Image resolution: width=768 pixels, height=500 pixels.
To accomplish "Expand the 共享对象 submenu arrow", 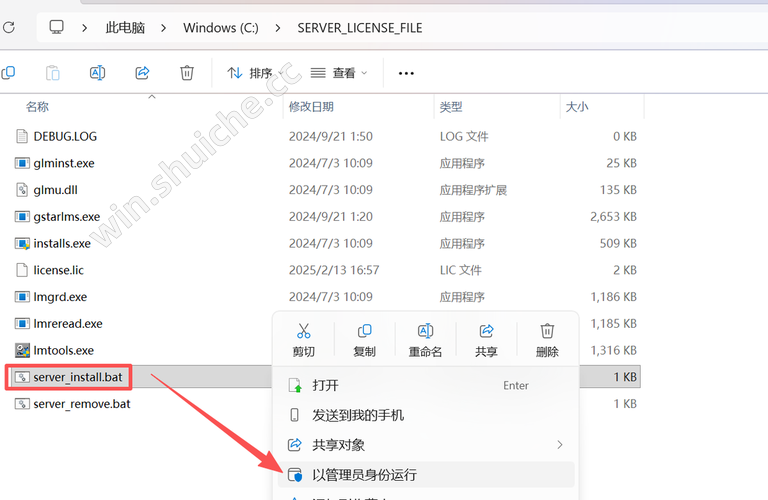I will [560, 445].
